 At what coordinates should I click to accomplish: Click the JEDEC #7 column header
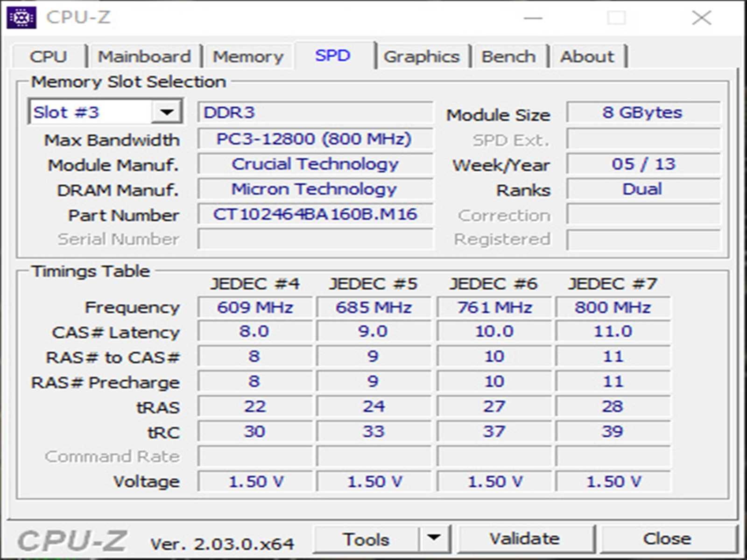(613, 284)
